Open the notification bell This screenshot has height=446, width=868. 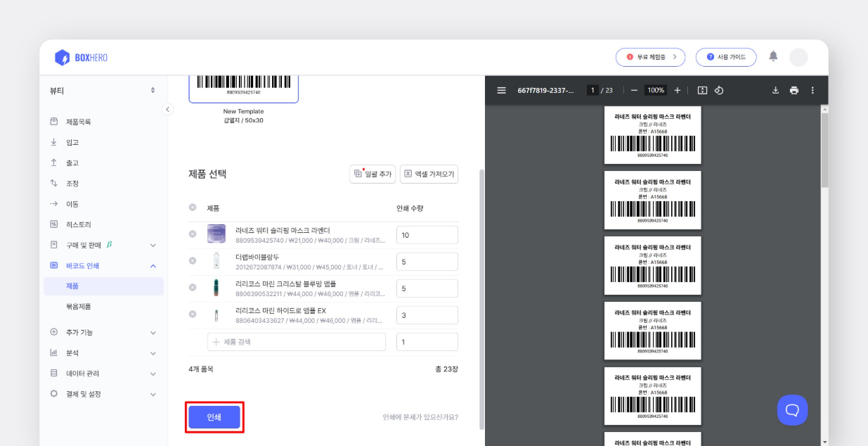coord(772,57)
